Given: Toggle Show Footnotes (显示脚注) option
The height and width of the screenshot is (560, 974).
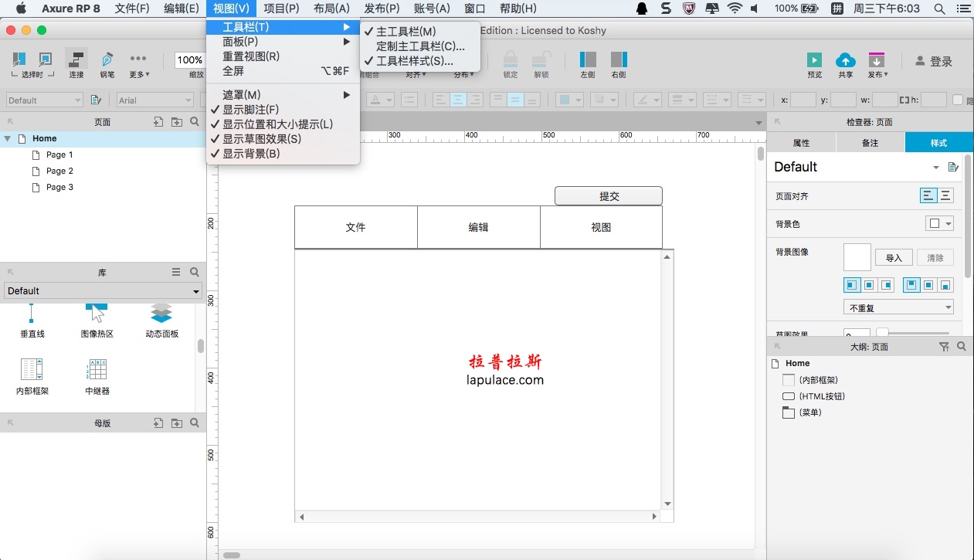Looking at the screenshot, I should pos(250,110).
